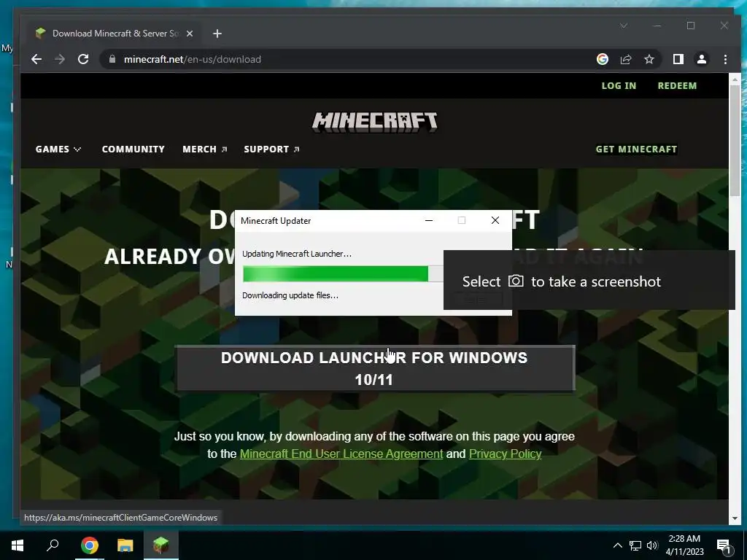Viewport: 747px width, 560px height.
Task: Open Chrome's three-dot menu
Action: (725, 59)
